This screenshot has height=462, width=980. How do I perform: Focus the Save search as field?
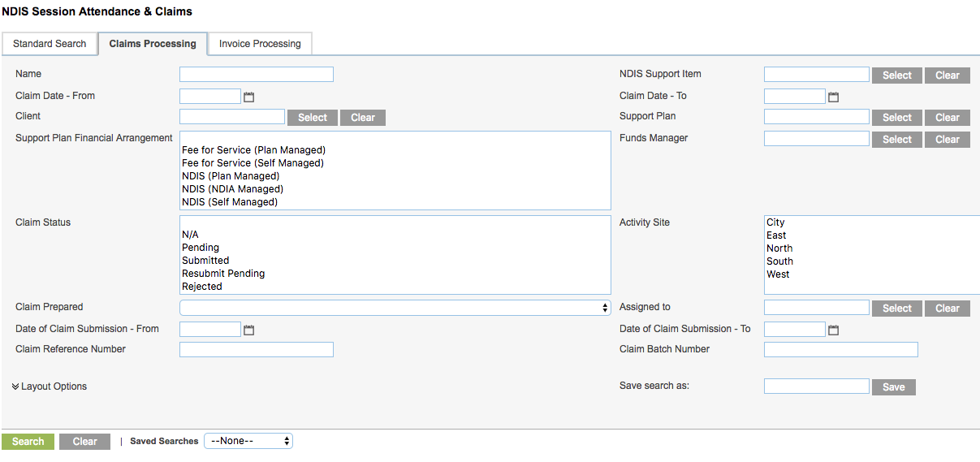click(817, 386)
